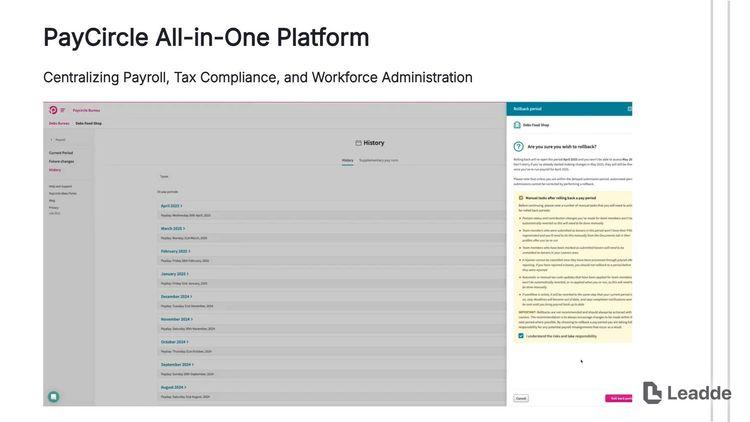The width and height of the screenshot is (750, 422).
Task: Expand the April 2025 pay period
Action: (171, 206)
